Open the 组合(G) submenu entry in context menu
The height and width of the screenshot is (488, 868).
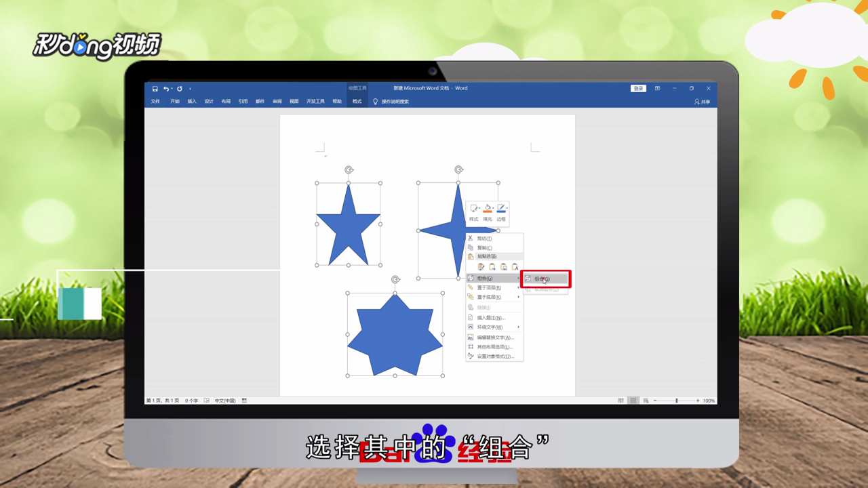coord(494,279)
